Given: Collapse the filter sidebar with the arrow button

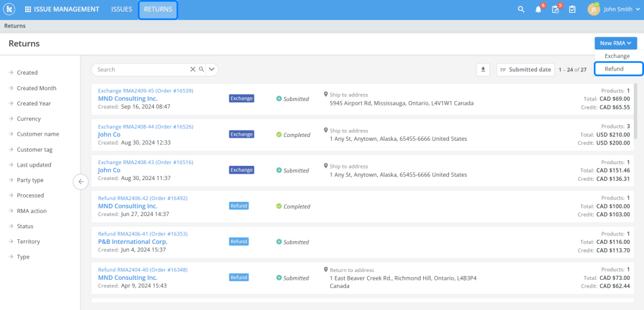Looking at the screenshot, I should [81, 181].
